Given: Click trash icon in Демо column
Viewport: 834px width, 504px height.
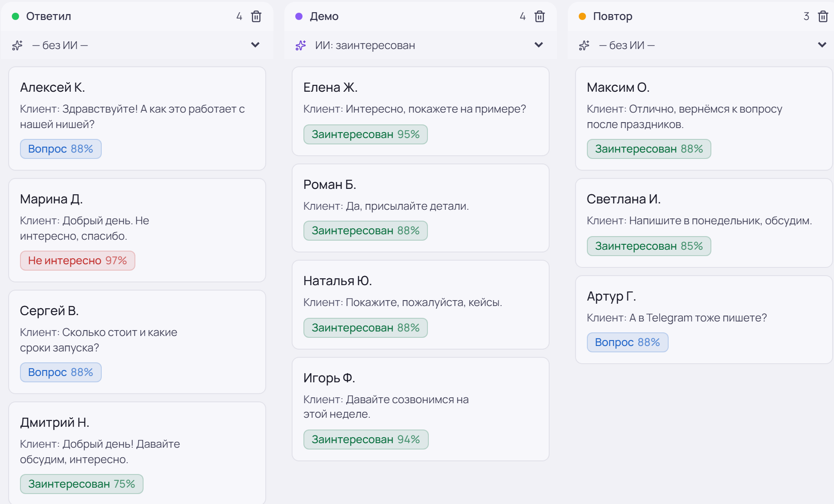Looking at the screenshot, I should click(x=540, y=16).
